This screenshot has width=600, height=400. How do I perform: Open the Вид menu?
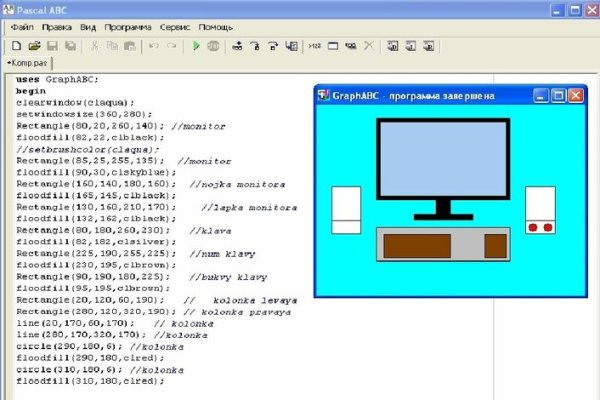(x=90, y=27)
